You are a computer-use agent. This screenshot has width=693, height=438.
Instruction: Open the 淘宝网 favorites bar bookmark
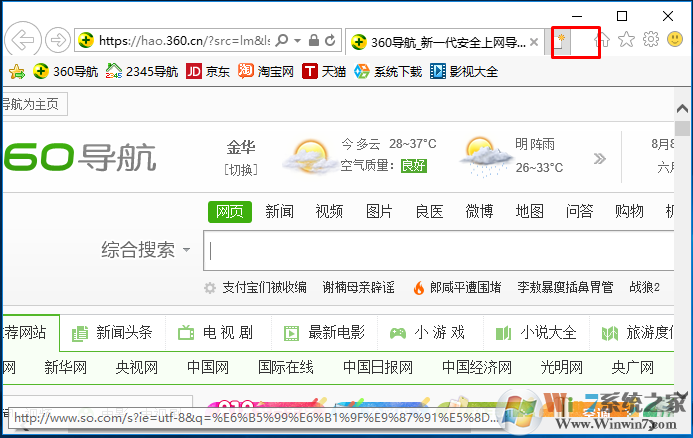(266, 71)
